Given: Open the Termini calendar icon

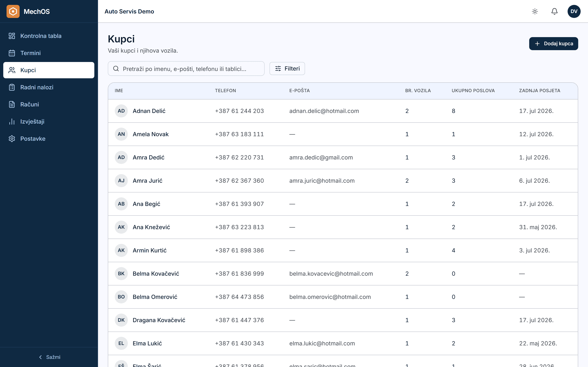Looking at the screenshot, I should click(12, 53).
